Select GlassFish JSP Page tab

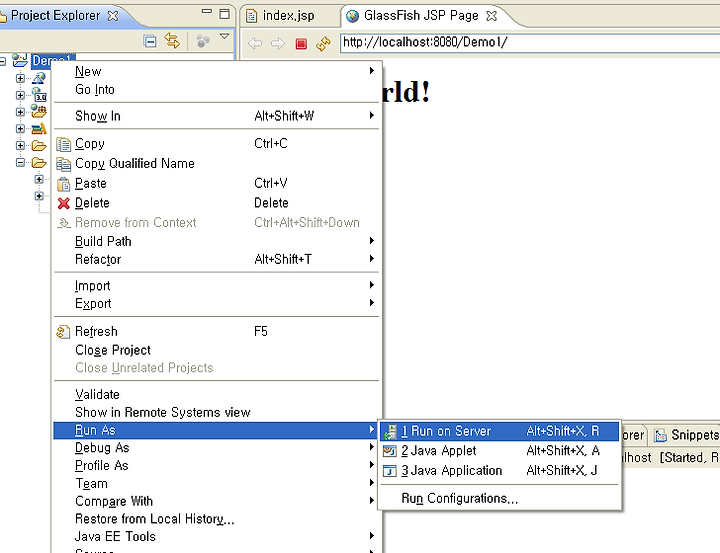(421, 16)
